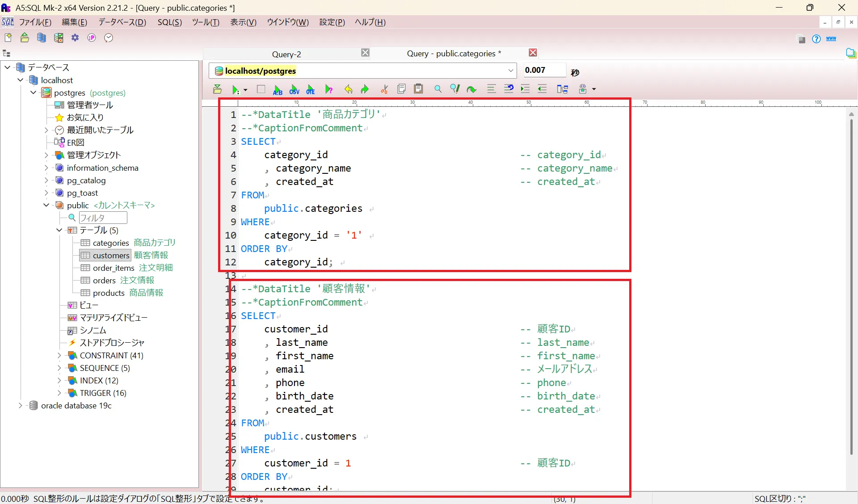Click the A:B compare results run icon
Image resolution: width=858 pixels, height=504 pixels.
coord(278,89)
